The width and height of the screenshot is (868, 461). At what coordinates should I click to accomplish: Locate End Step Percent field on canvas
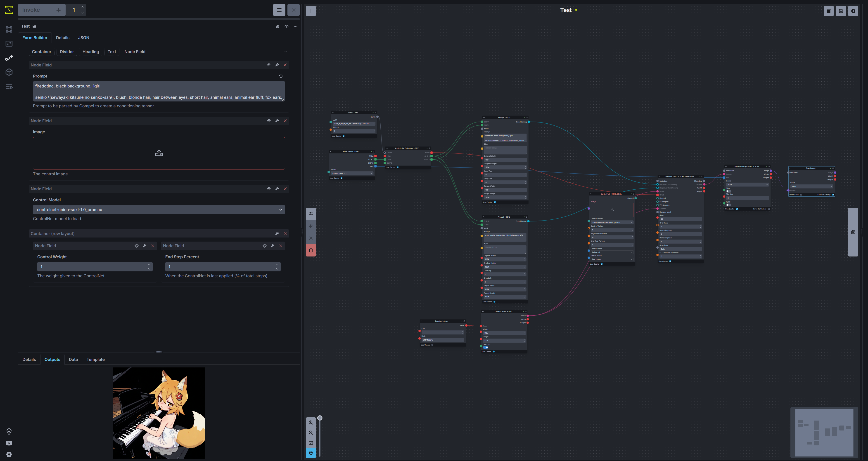(x=265, y=246)
